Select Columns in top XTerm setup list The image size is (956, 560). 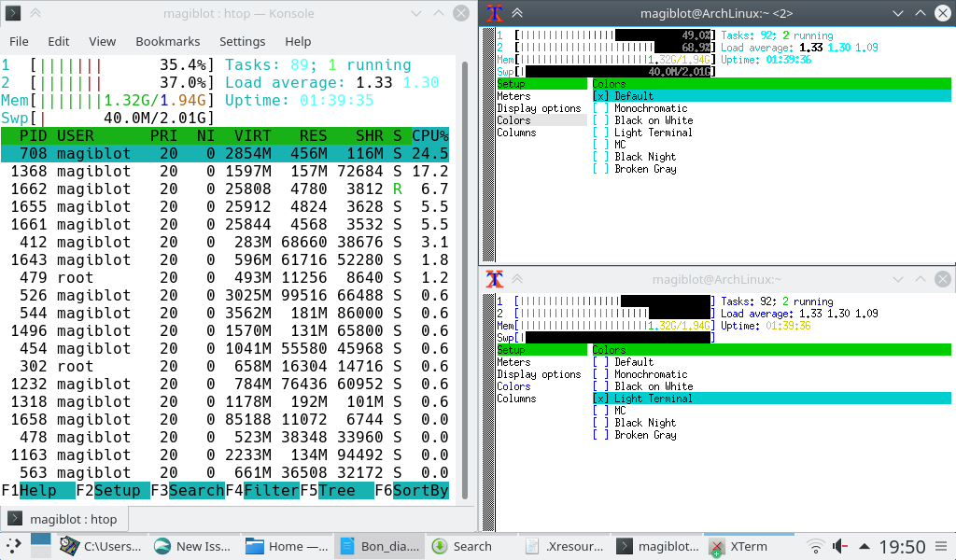[x=516, y=133]
